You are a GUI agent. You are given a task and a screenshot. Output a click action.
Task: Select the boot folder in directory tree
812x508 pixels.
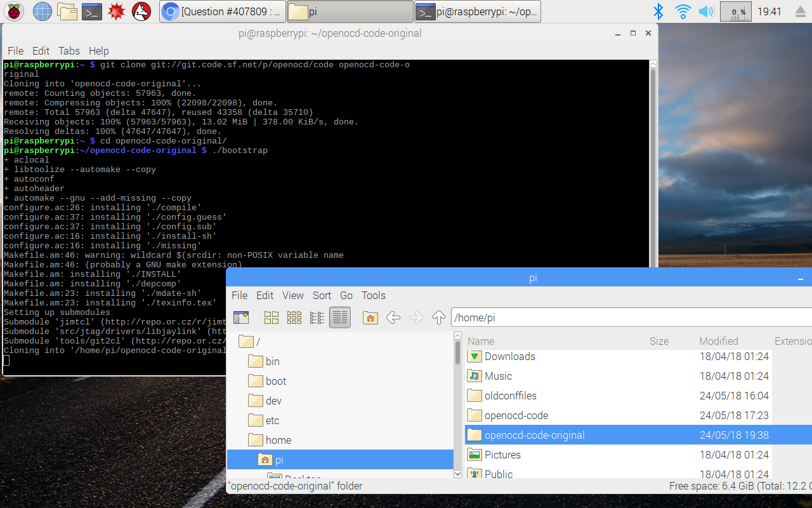275,381
